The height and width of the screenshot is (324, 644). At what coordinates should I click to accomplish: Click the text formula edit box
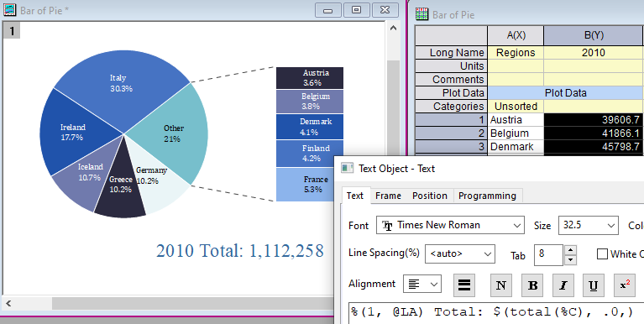tap(496, 313)
